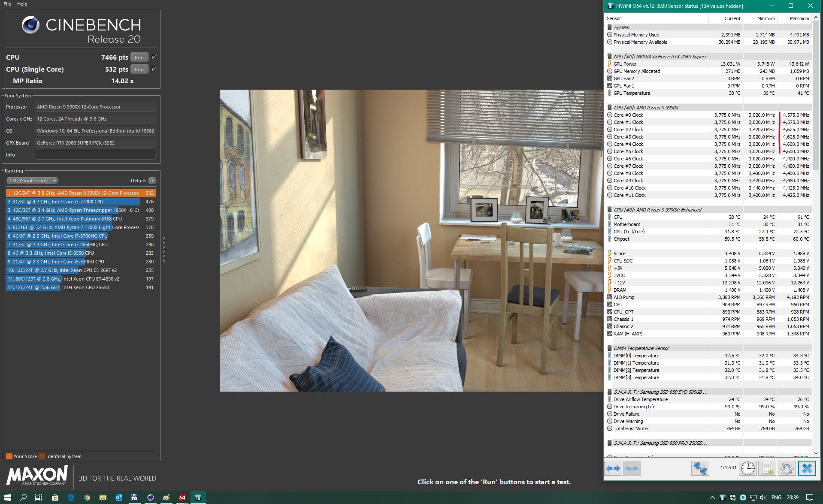This screenshot has height=504, width=823.
Task: Switch to the blue floppy-disk 64 taskbar app
Action: pos(134,498)
